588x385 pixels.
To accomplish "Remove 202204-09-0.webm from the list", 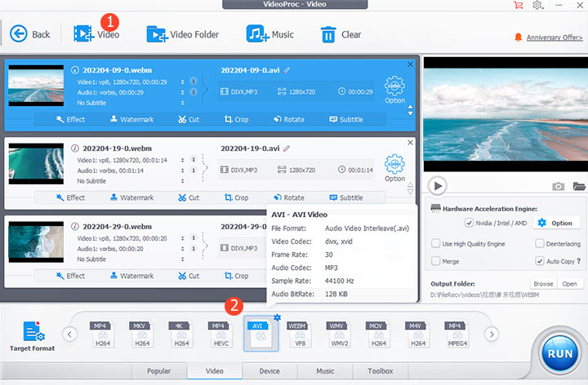I will click(x=410, y=64).
